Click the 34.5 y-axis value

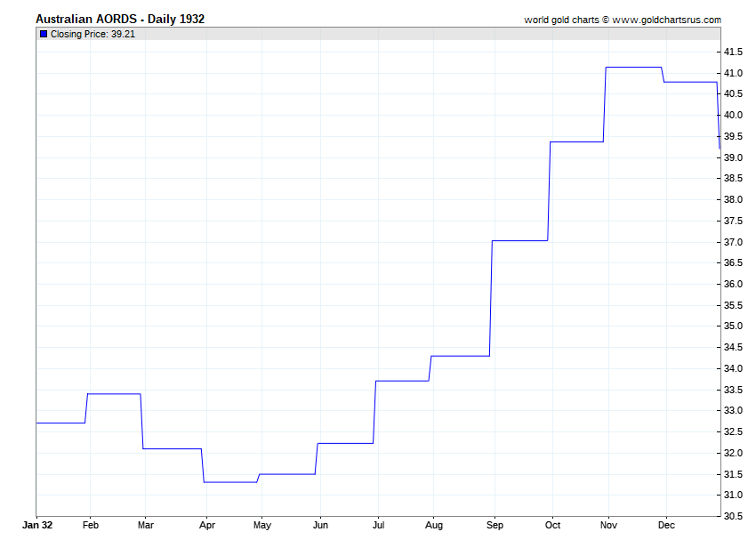pyautogui.click(x=733, y=347)
